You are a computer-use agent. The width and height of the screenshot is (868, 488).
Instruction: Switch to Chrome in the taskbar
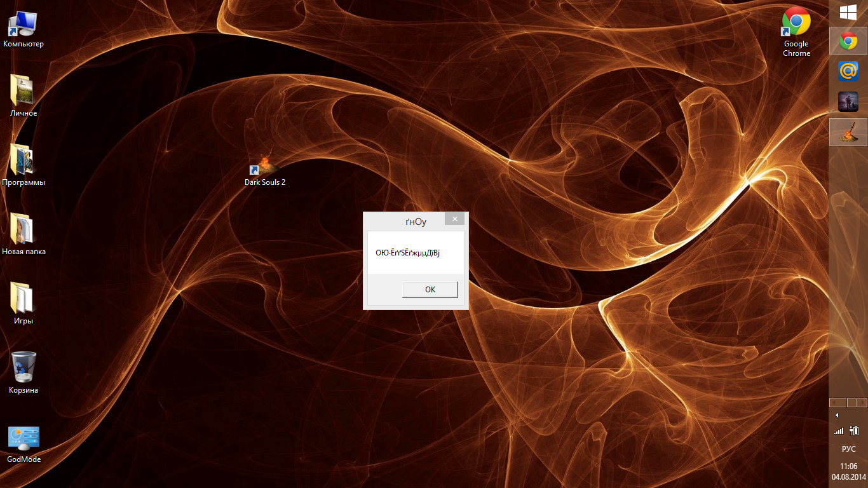[x=848, y=41]
